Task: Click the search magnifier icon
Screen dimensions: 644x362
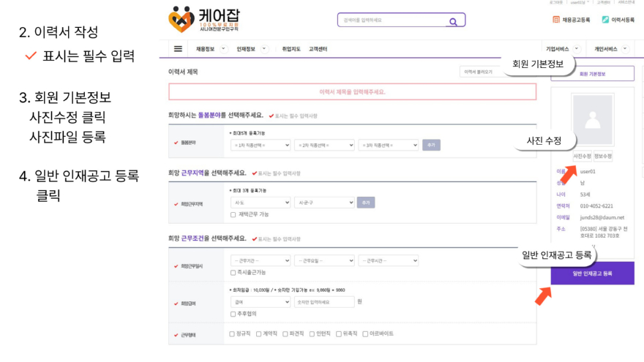Action: point(453,21)
